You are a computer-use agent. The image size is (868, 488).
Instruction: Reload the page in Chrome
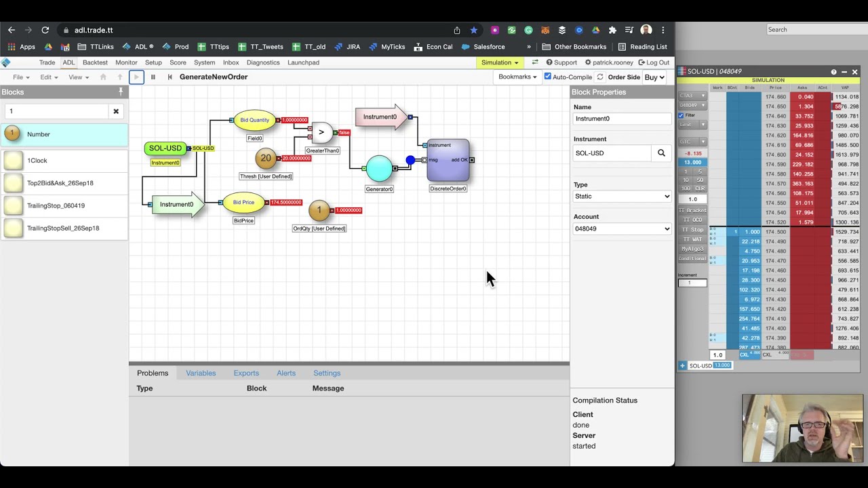pos(45,30)
